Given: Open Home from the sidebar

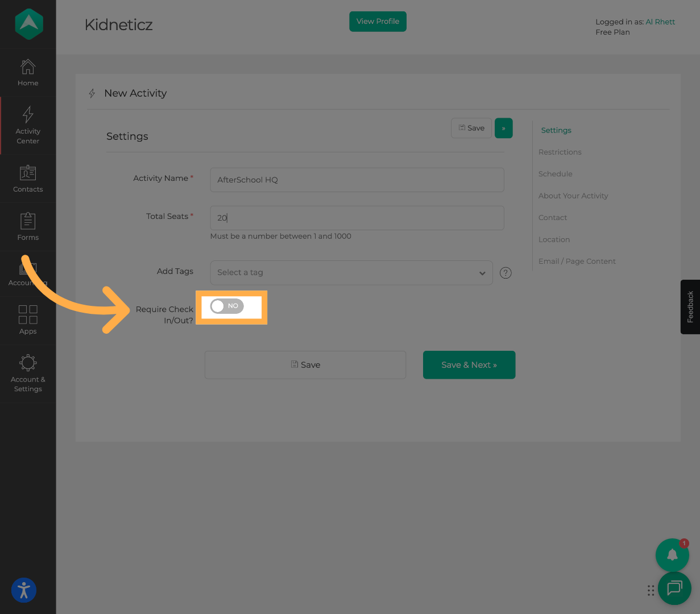Looking at the screenshot, I should tap(28, 73).
